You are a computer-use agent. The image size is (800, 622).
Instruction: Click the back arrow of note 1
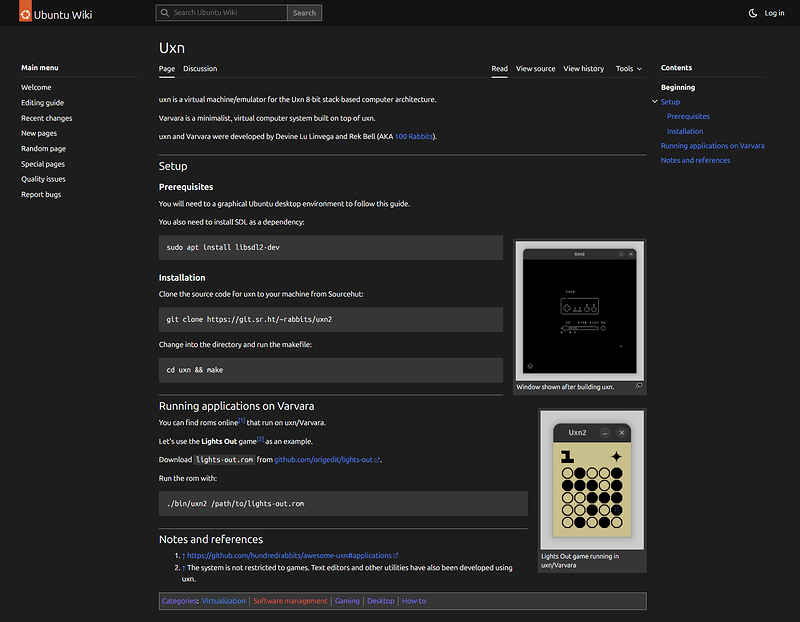pos(184,556)
